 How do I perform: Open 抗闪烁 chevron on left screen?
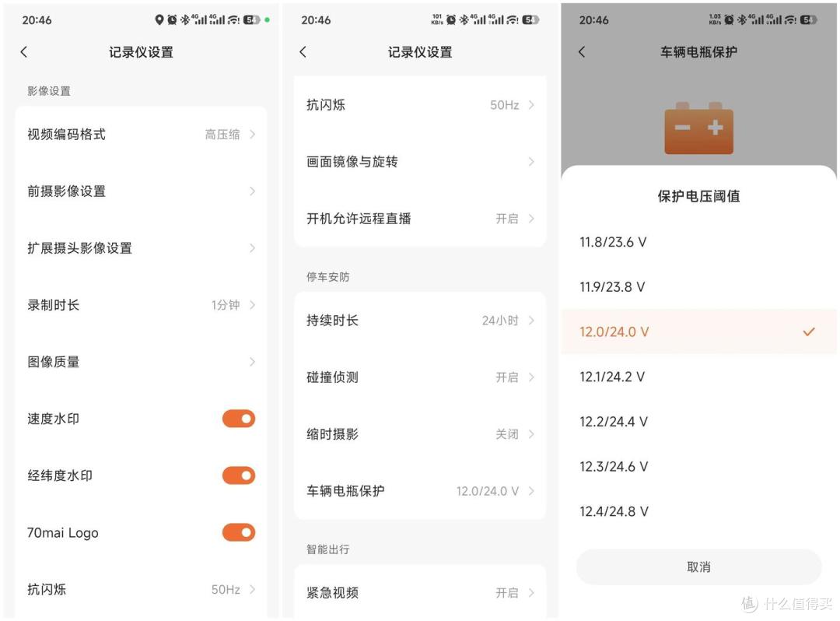tap(252, 589)
